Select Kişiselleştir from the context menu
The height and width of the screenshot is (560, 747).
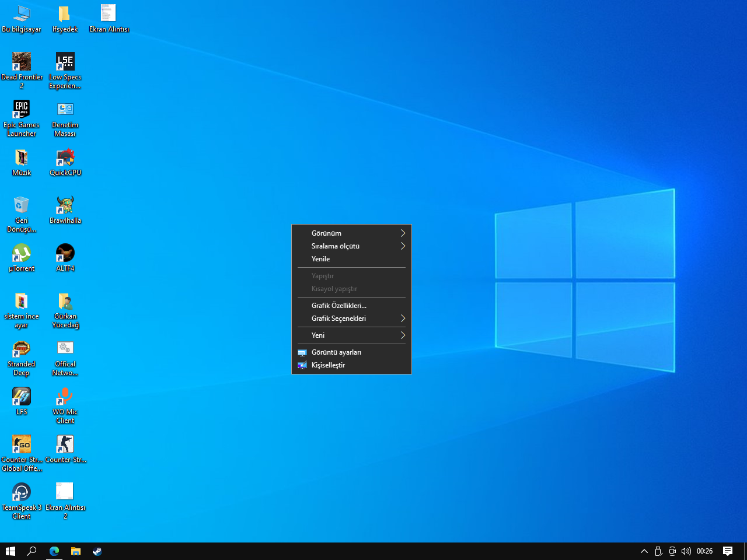[328, 365]
